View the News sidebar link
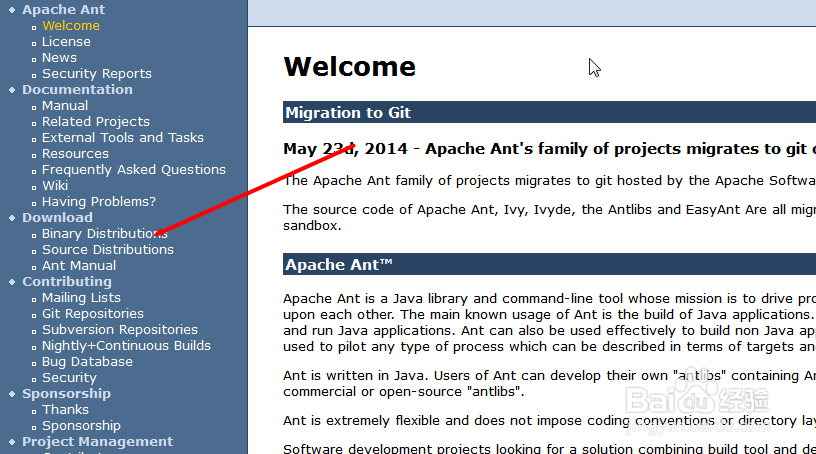The width and height of the screenshot is (816, 454). click(59, 58)
